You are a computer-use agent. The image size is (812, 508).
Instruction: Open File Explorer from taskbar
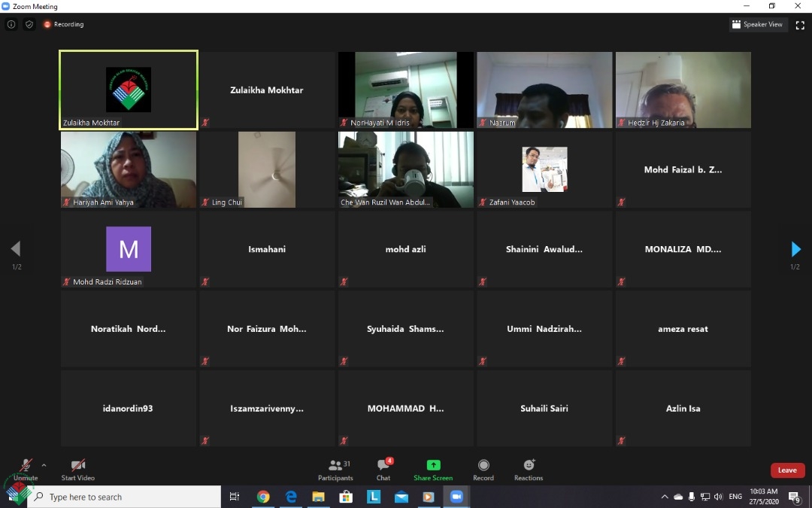click(319, 497)
